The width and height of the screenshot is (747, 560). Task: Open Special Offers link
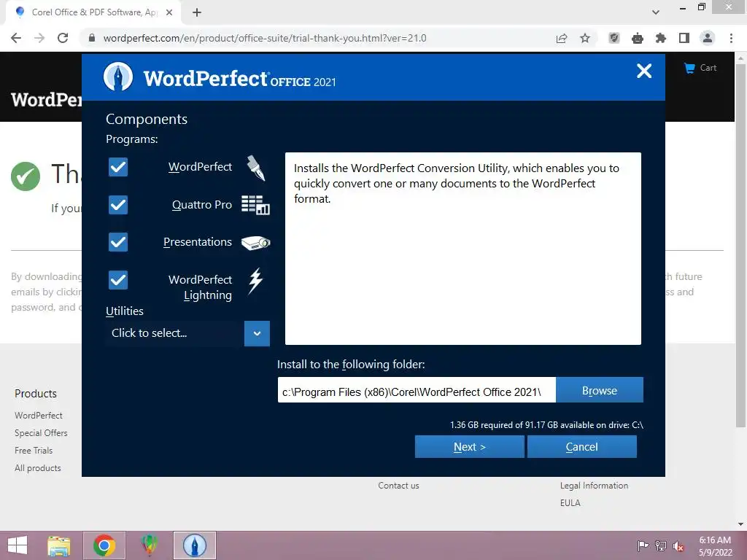click(x=41, y=433)
